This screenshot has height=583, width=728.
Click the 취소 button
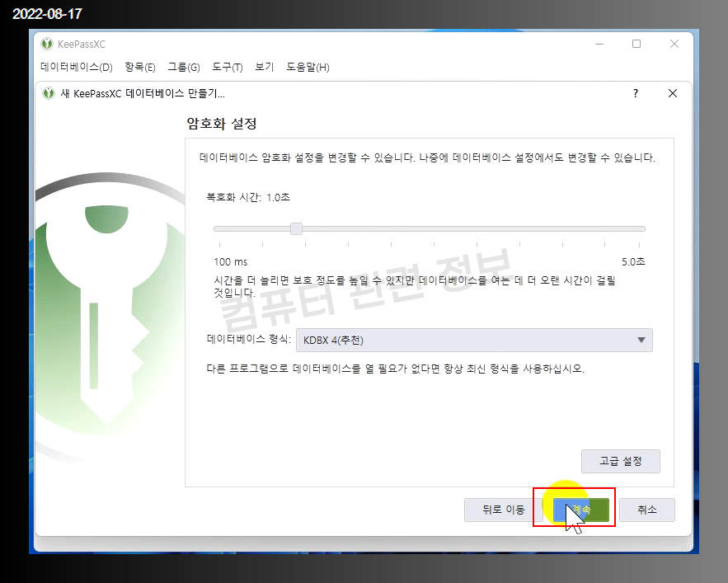point(646,510)
